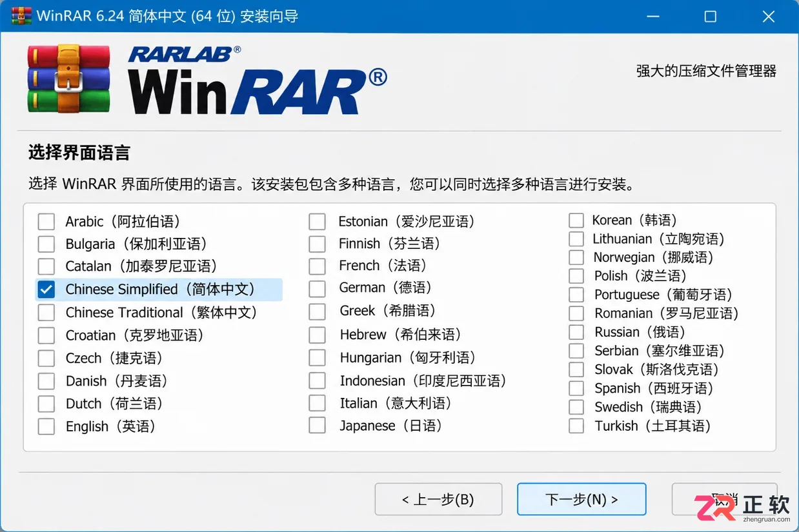Maximize the installer window

point(710,17)
